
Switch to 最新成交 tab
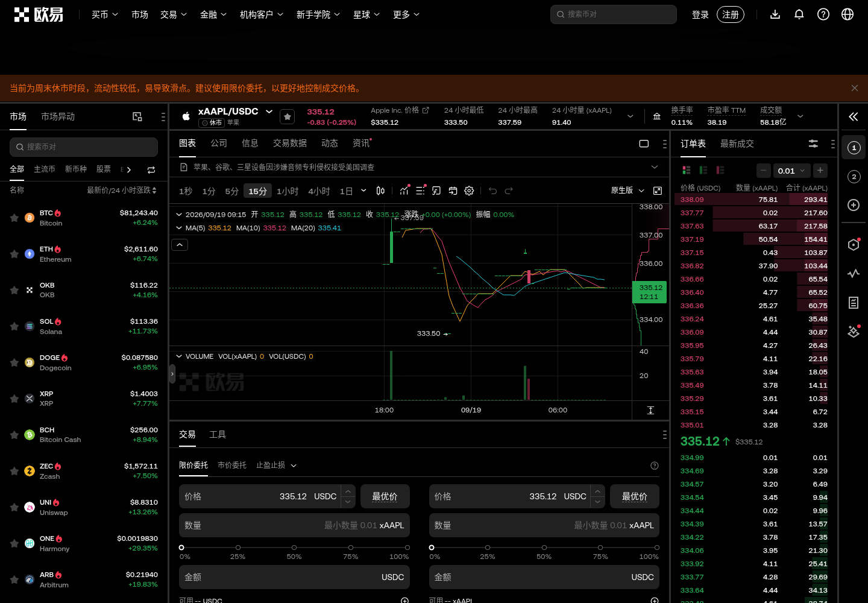pos(737,144)
